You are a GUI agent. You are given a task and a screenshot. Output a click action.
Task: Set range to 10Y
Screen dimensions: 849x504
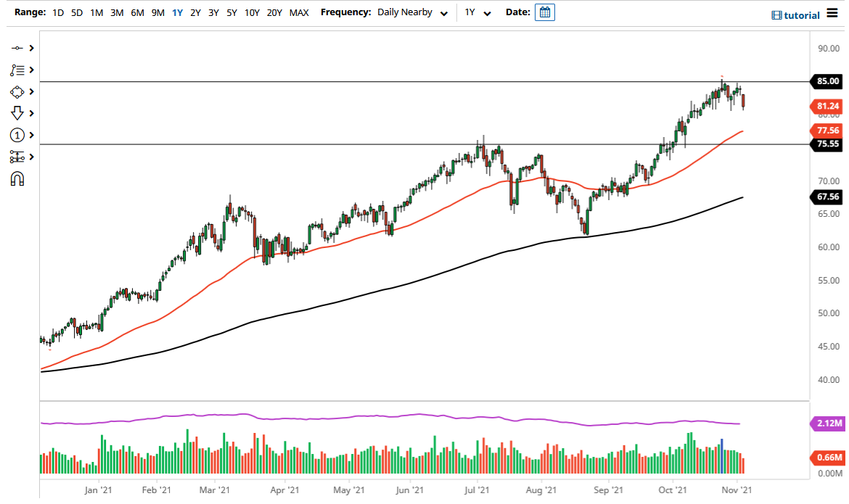pyautogui.click(x=252, y=12)
